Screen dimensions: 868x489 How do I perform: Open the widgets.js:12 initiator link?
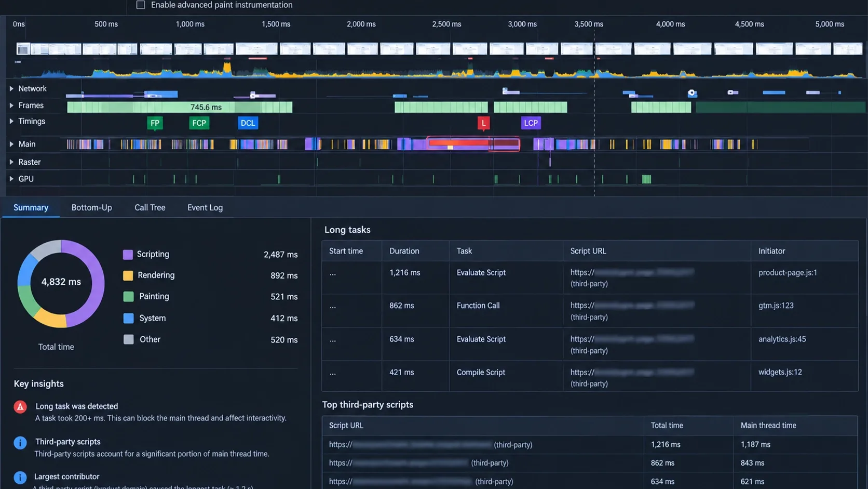click(x=780, y=372)
